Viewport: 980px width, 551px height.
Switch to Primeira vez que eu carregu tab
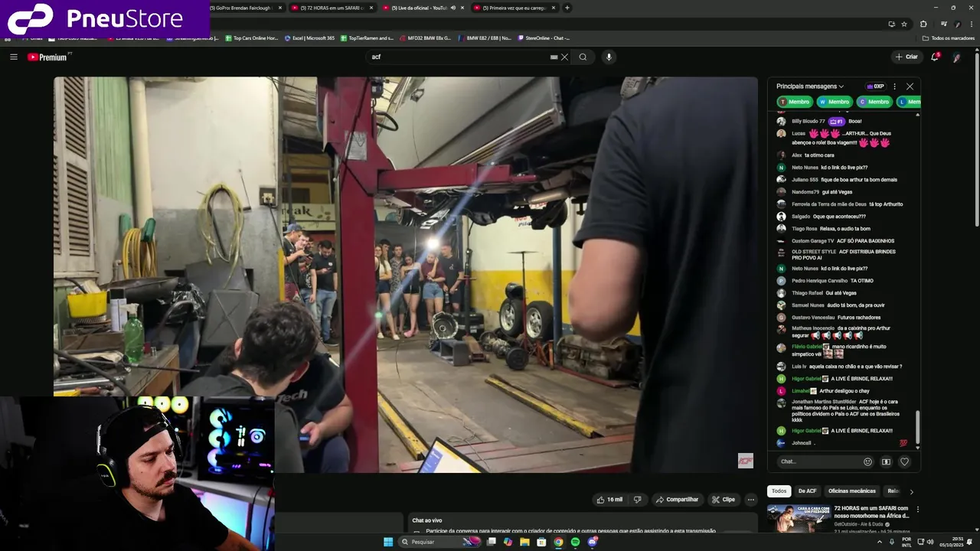[514, 8]
